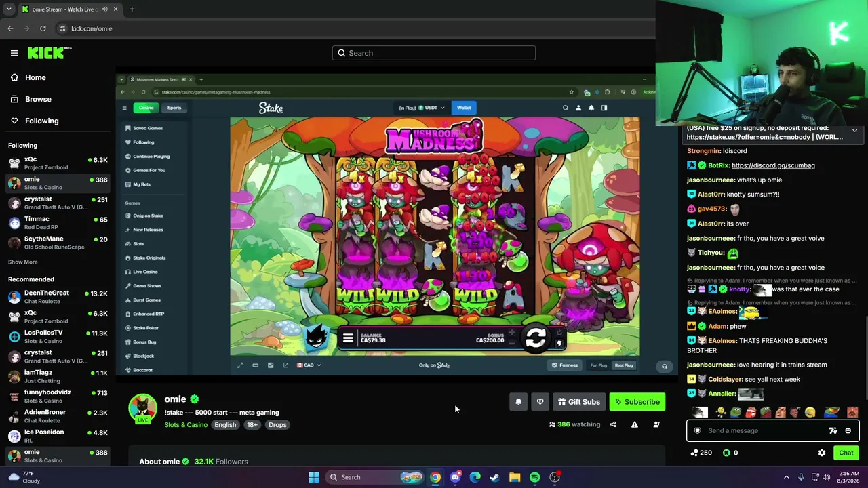Open the emote picker in chat input
The image size is (868, 488).
[x=848, y=430]
